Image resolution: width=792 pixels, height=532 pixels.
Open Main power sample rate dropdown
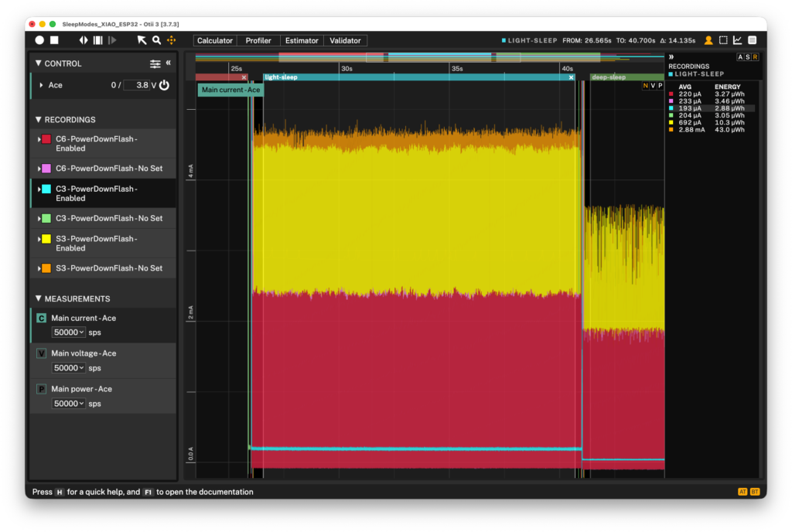pyautogui.click(x=68, y=404)
